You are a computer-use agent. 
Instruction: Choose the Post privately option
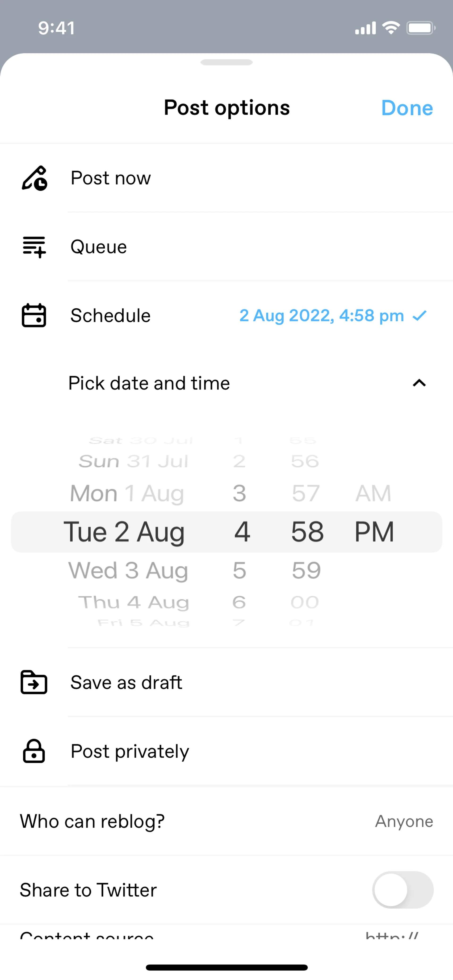click(130, 751)
